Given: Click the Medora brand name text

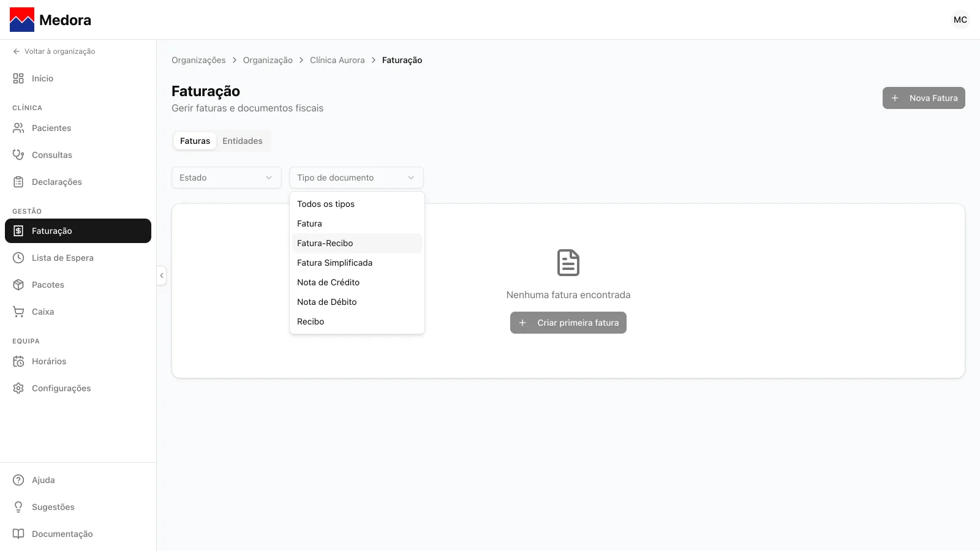Looking at the screenshot, I should (65, 20).
